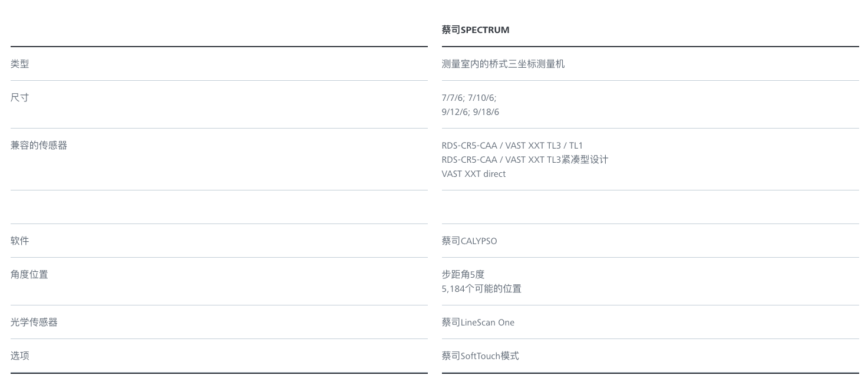Screen dimensions: 868x388
Task: Select the 兼容的传感器 row label
Action: tap(39, 145)
